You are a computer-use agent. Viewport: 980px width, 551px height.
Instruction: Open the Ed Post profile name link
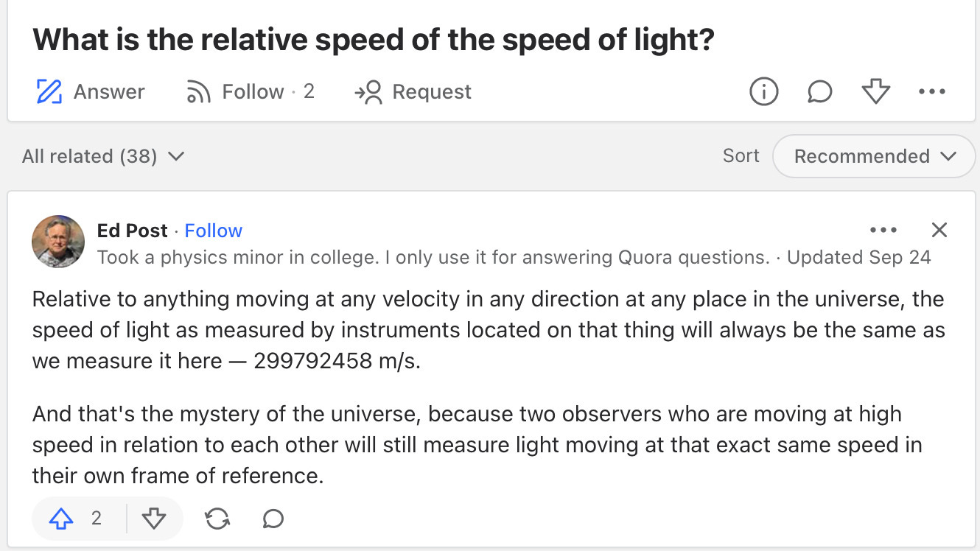point(133,231)
